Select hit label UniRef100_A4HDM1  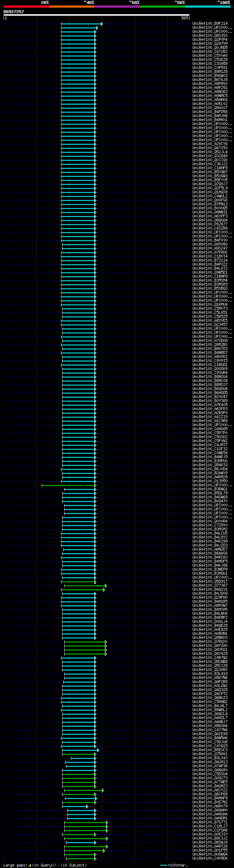pyautogui.click(x=210, y=818)
